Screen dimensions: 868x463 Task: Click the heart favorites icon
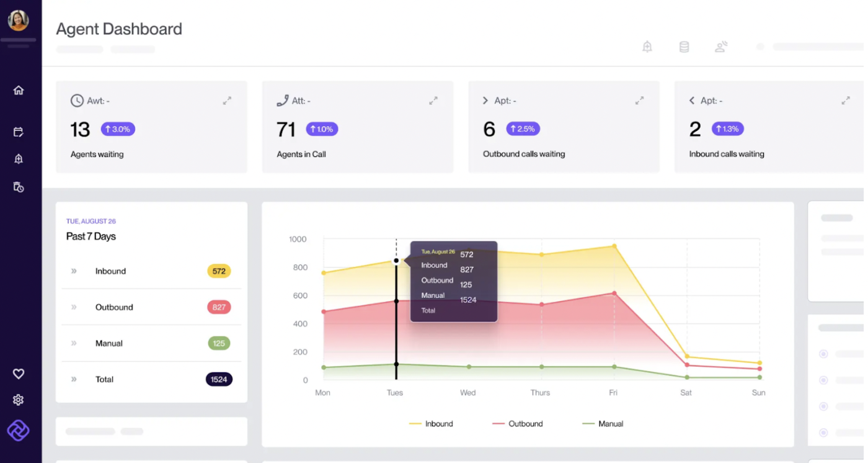19,374
